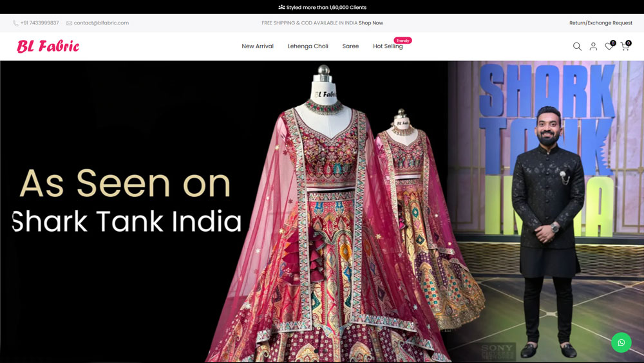This screenshot has height=363, width=644.
Task: Click the envelope icon beside contact email
Action: pyautogui.click(x=69, y=23)
